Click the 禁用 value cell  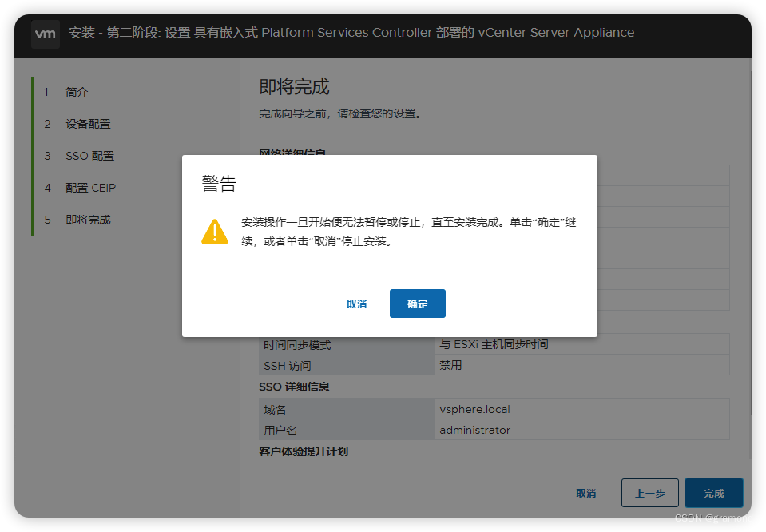[x=581, y=365]
